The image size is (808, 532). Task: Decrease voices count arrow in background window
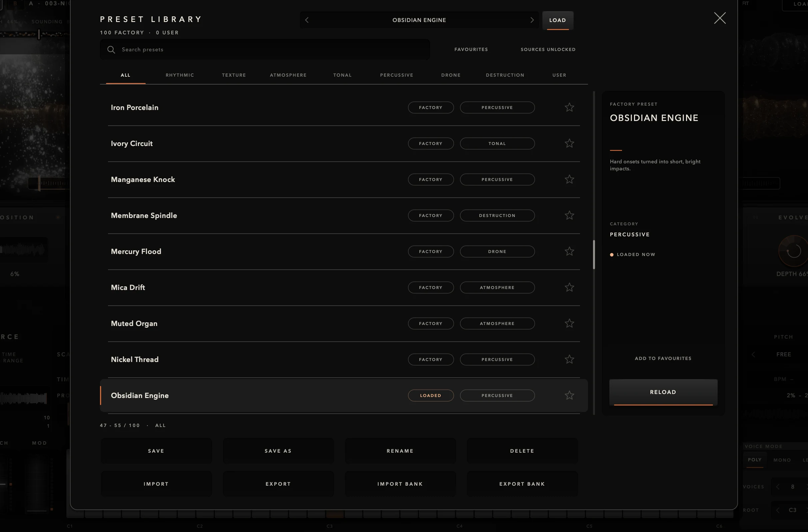777,487
